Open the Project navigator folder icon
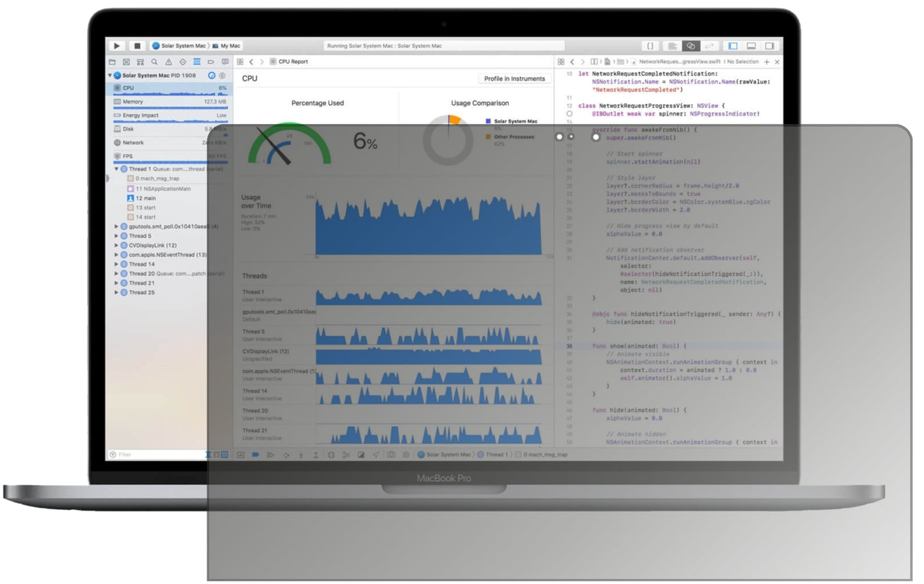924x584 pixels. (x=112, y=62)
